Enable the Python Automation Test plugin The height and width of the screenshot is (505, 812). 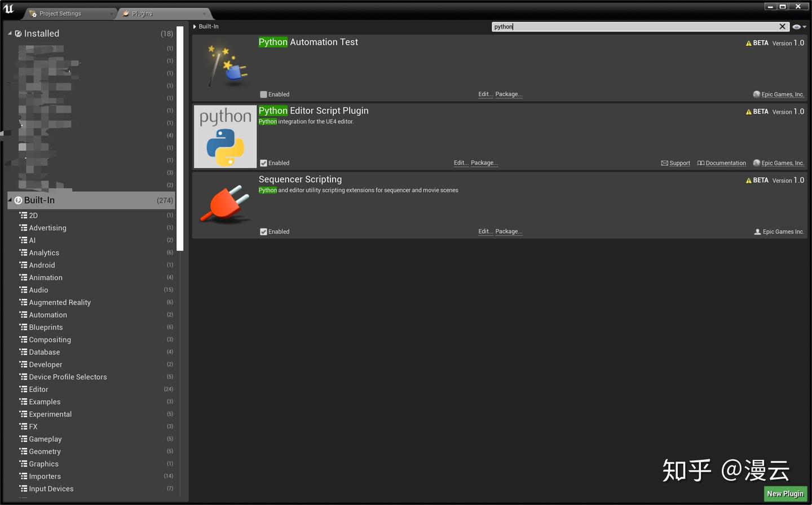click(x=263, y=94)
